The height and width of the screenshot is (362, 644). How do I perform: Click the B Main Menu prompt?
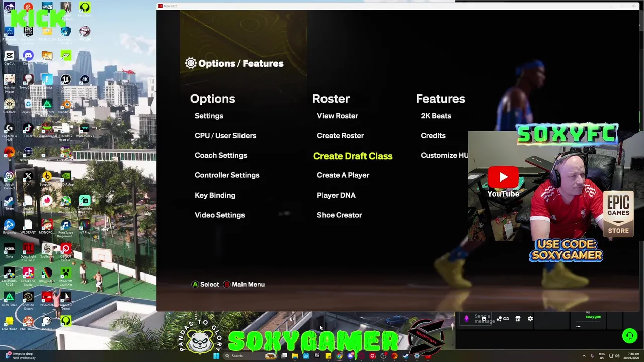pyautogui.click(x=244, y=284)
